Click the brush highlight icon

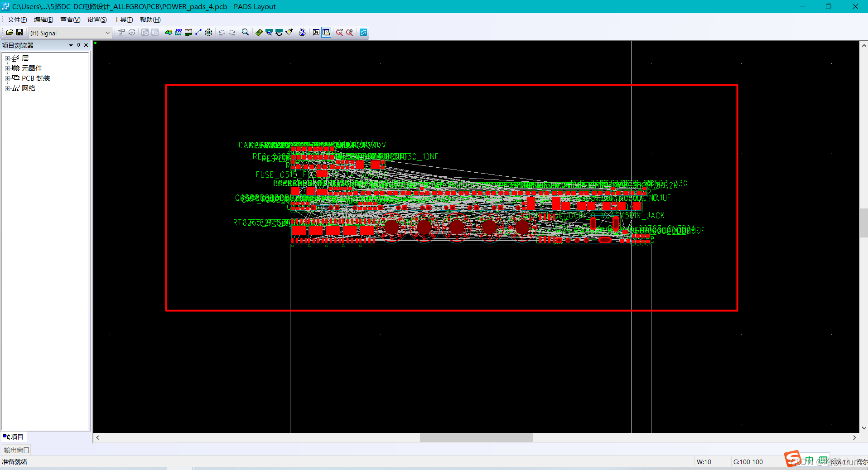coord(289,32)
